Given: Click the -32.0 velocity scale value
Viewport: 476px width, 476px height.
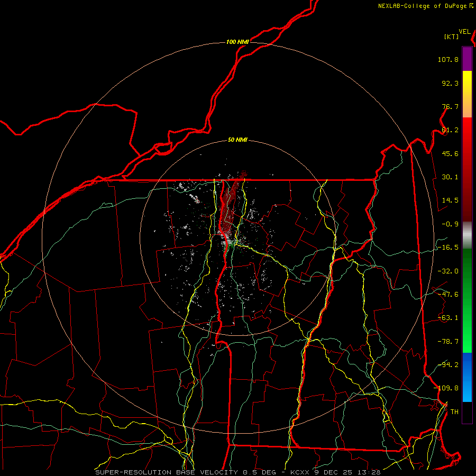Looking at the screenshot, I should (x=448, y=271).
